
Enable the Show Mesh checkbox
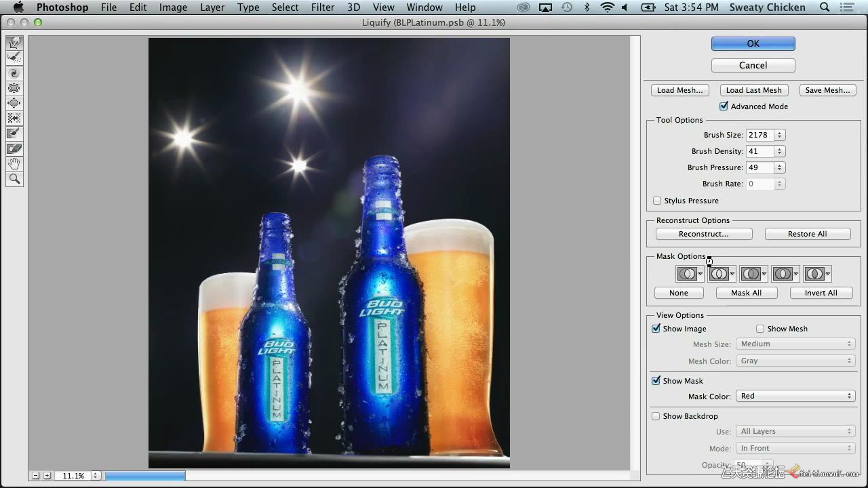tap(760, 329)
